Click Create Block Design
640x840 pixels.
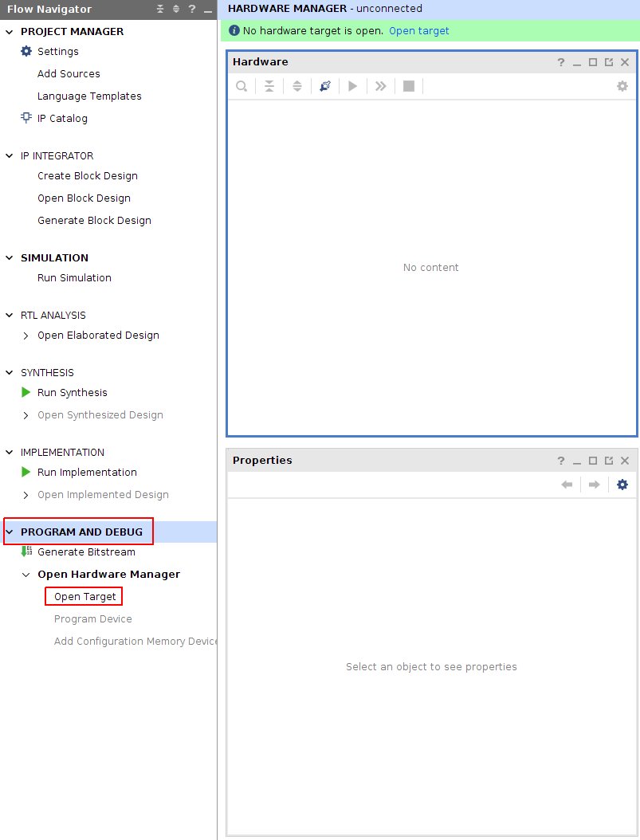[88, 175]
